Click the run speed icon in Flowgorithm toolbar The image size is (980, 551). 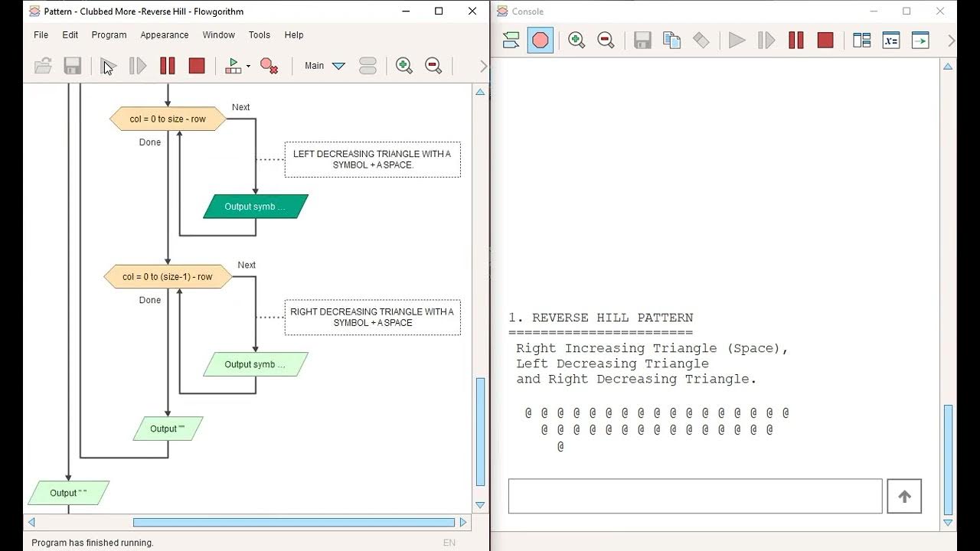[233, 66]
